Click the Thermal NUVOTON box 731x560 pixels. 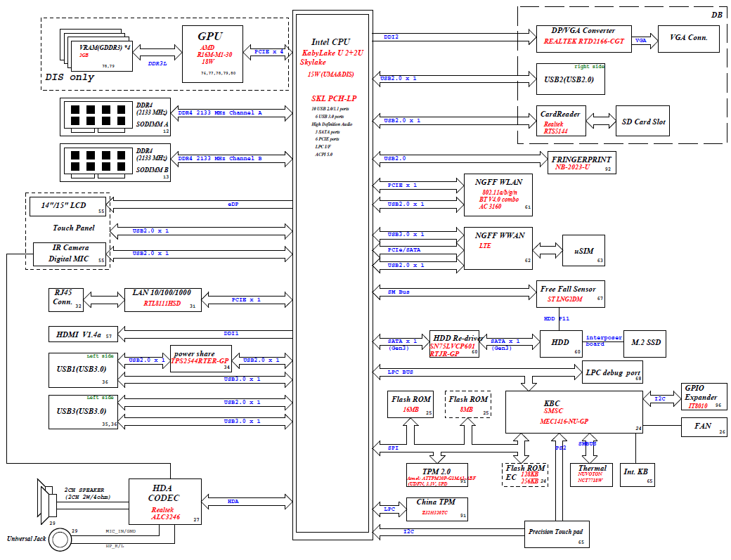pyautogui.click(x=592, y=475)
